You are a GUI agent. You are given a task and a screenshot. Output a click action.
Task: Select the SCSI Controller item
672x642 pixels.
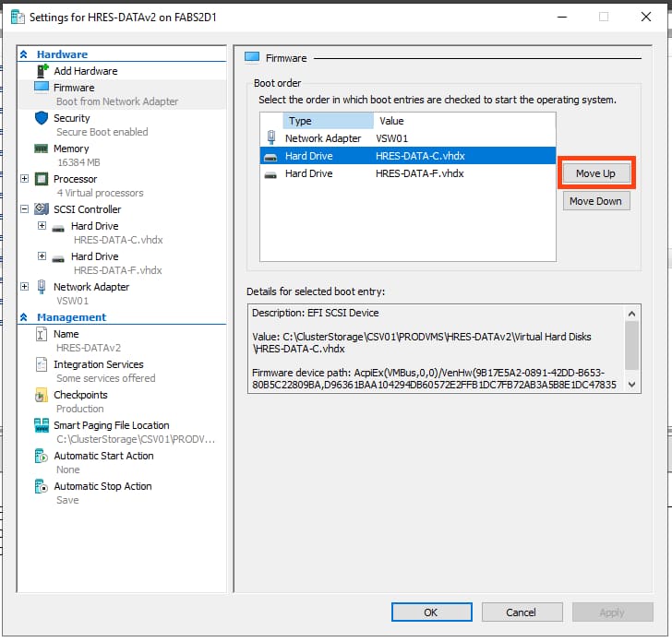tap(87, 209)
